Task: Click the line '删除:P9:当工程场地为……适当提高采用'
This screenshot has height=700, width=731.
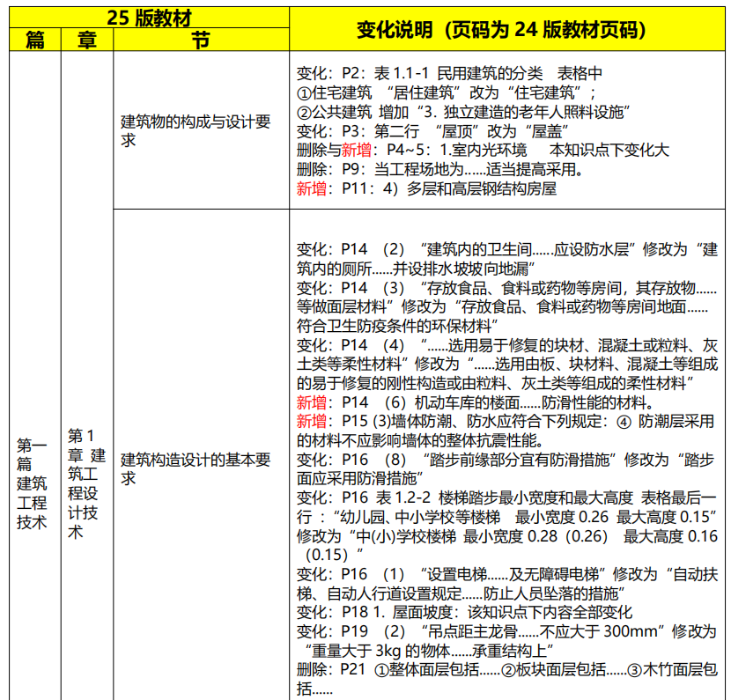Action: 440,169
